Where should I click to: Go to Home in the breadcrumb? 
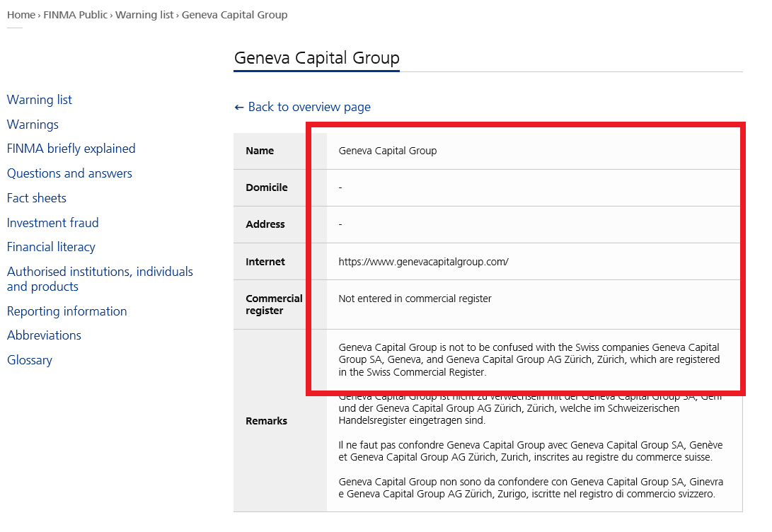pos(21,15)
